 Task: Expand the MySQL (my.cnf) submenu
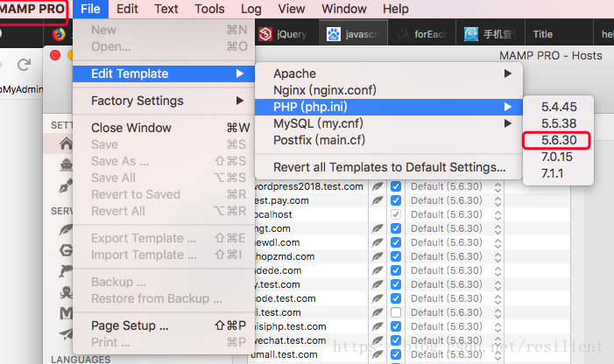point(389,123)
